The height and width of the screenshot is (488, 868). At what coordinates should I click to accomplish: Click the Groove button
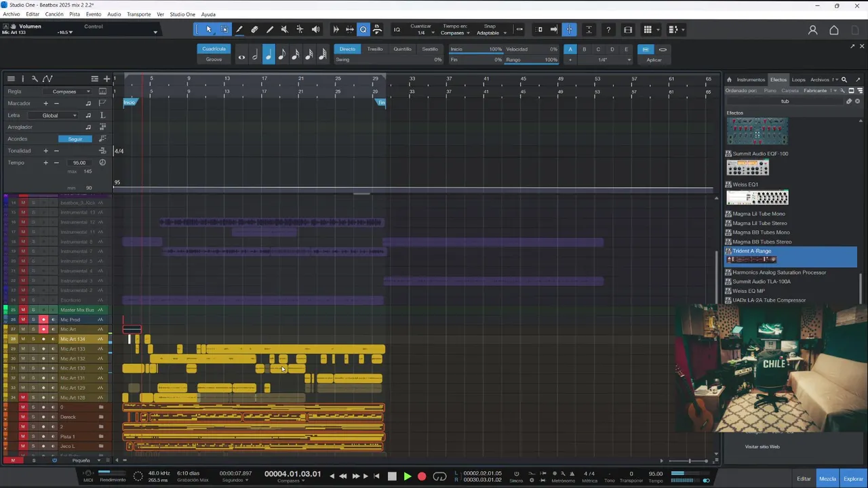pos(214,59)
